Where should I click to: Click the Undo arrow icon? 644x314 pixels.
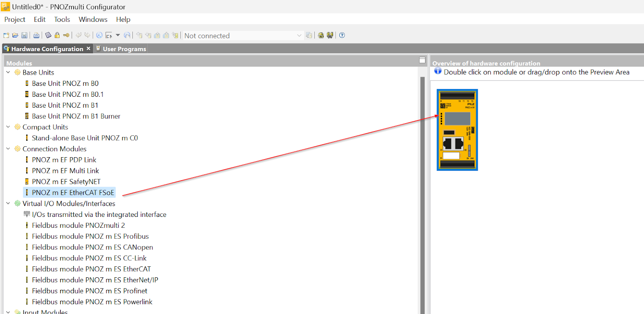coord(78,35)
